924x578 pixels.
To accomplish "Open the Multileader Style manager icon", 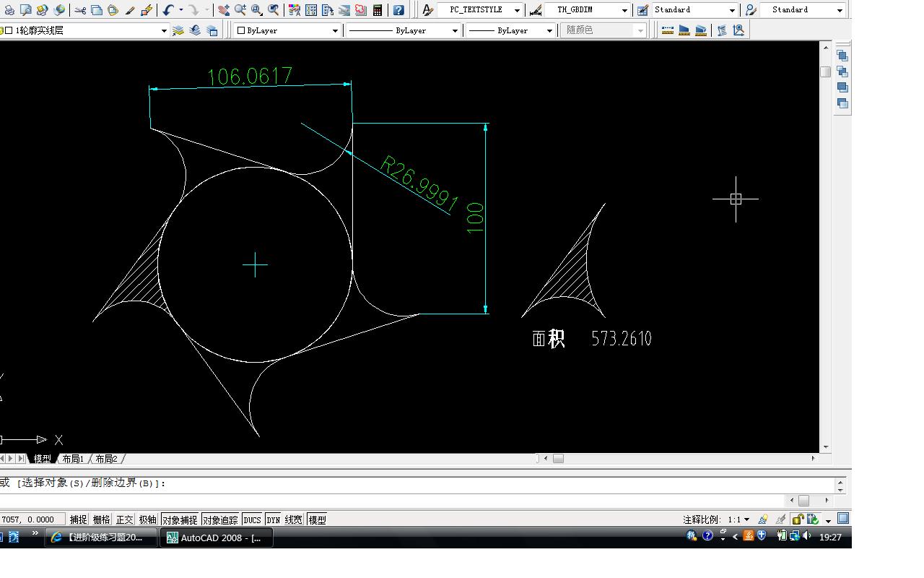I will (x=751, y=10).
